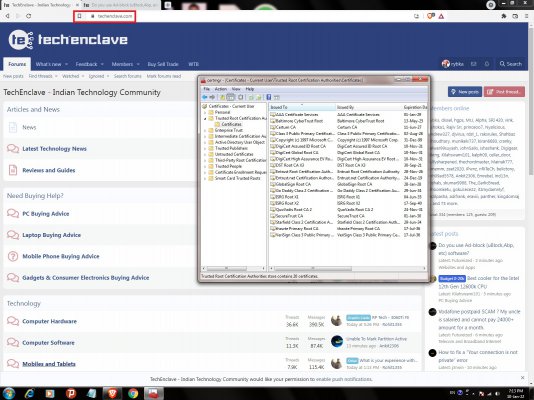Collapse Trusted Root Certification Authorities node
This screenshot has height=400, width=534.
pyautogui.click(x=205, y=118)
